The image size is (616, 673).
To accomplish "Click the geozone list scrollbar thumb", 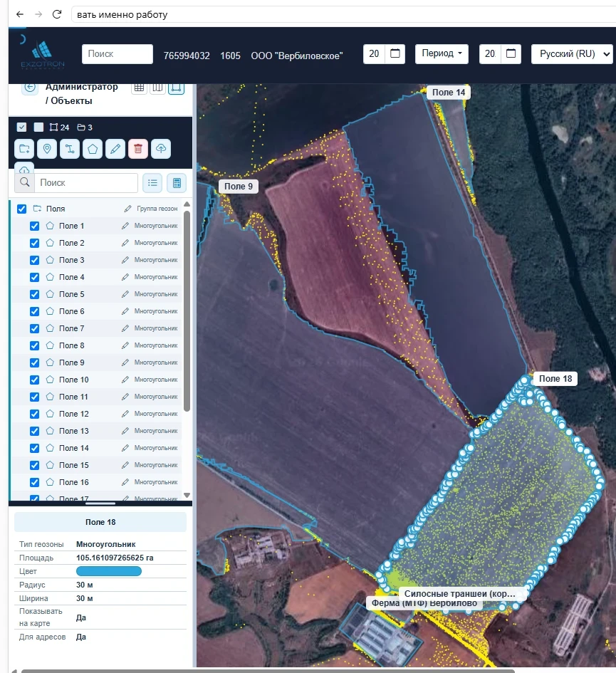I will [x=187, y=311].
